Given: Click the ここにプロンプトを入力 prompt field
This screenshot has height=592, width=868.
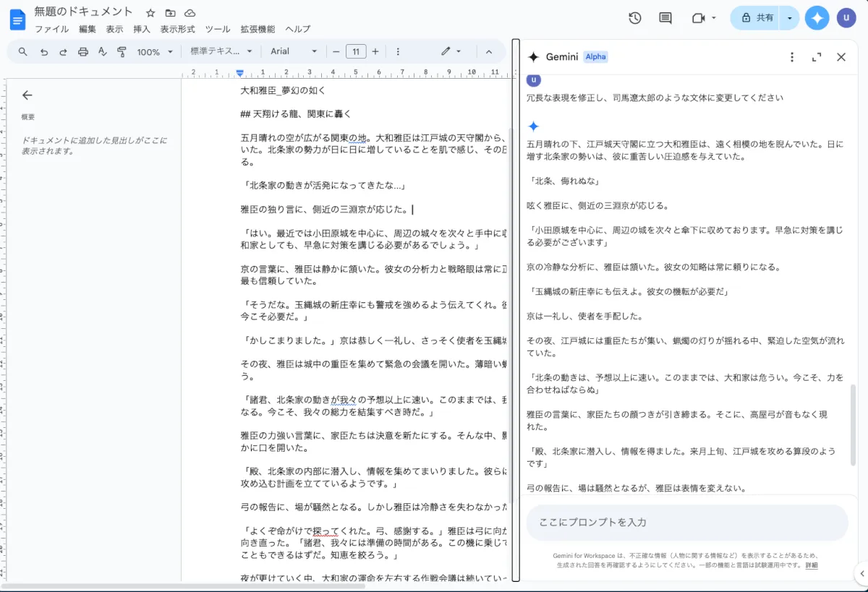Looking at the screenshot, I should [x=686, y=522].
